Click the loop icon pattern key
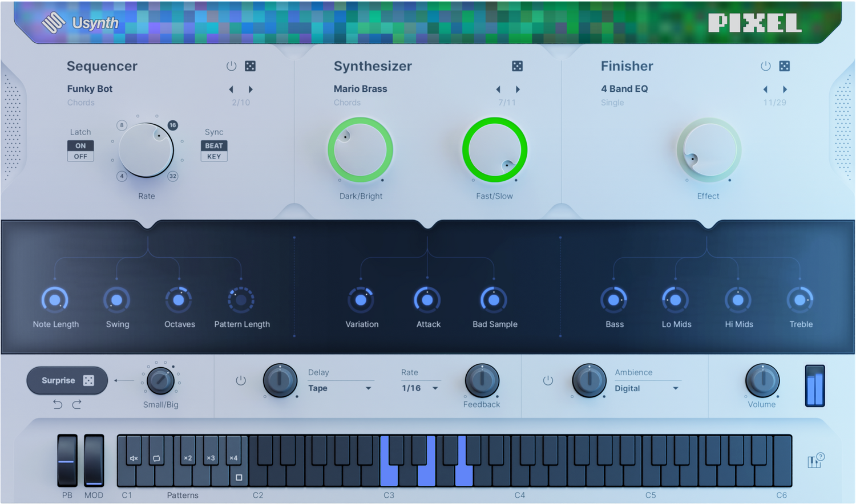 click(157, 457)
